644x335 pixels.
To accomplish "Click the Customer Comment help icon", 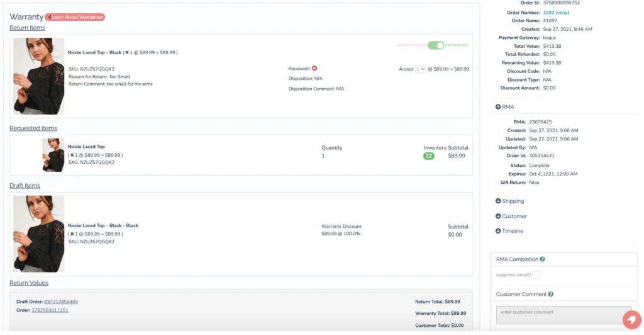I will click(x=550, y=294).
